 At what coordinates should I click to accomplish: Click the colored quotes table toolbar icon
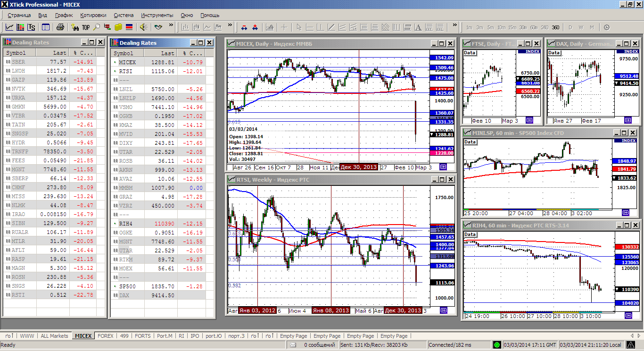pos(20,27)
